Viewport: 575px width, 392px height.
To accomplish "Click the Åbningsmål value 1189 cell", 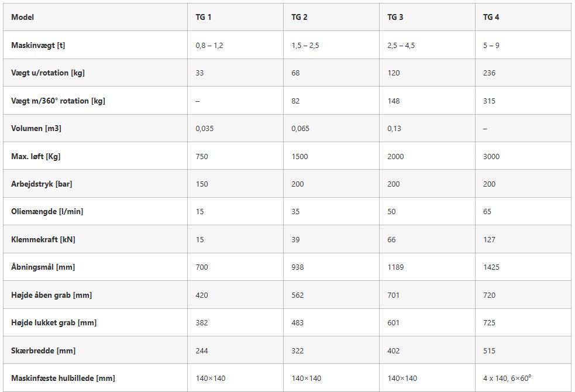I will 395,267.
